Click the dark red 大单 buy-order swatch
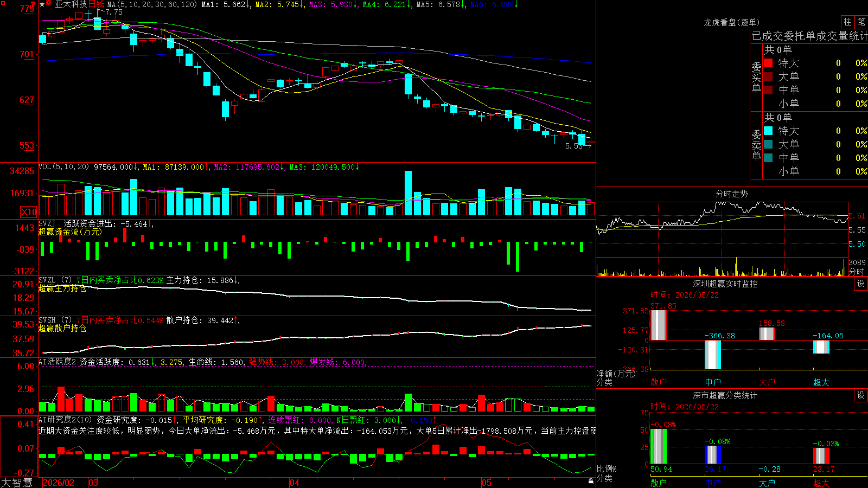 [x=768, y=76]
